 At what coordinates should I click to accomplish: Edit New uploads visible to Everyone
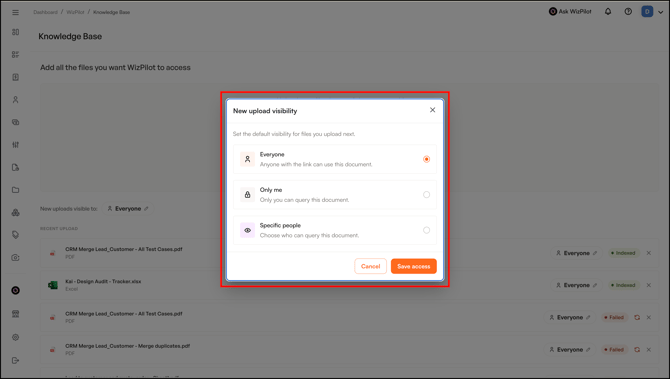click(x=128, y=209)
